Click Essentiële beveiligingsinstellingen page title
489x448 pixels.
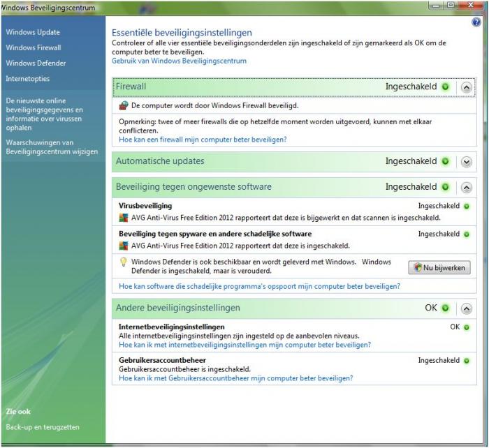click(182, 32)
